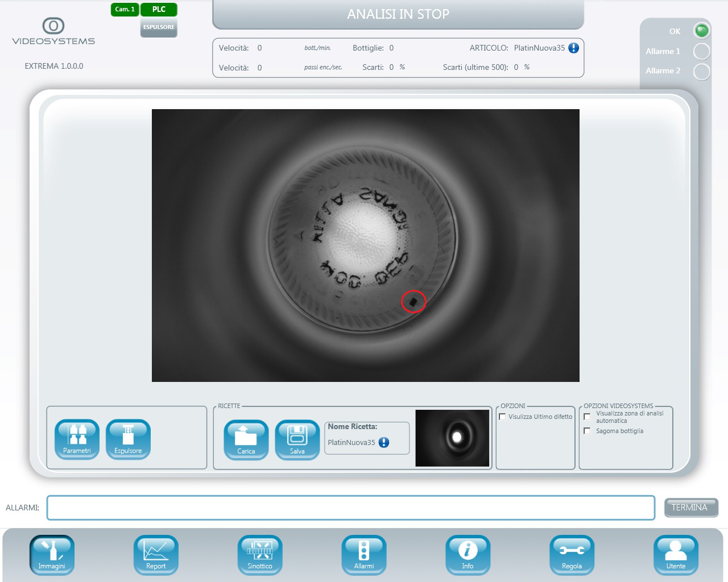Open the Info page
Image resolution: width=728 pixels, height=582 pixels.
[468, 555]
